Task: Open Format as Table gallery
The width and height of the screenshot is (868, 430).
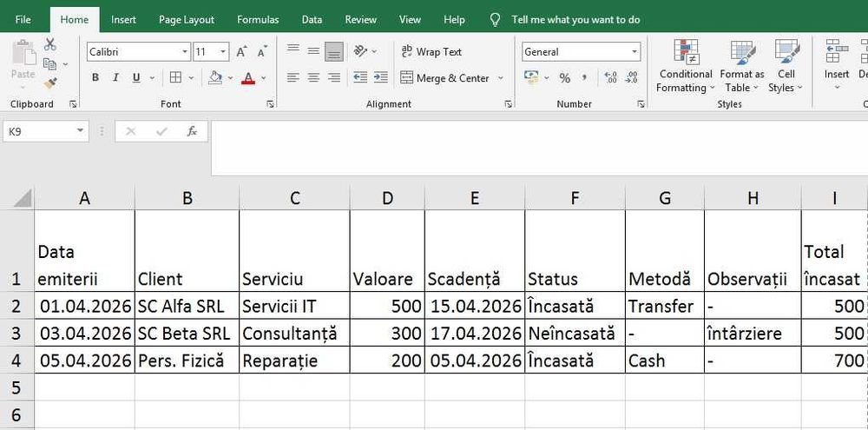Action: pyautogui.click(x=742, y=66)
